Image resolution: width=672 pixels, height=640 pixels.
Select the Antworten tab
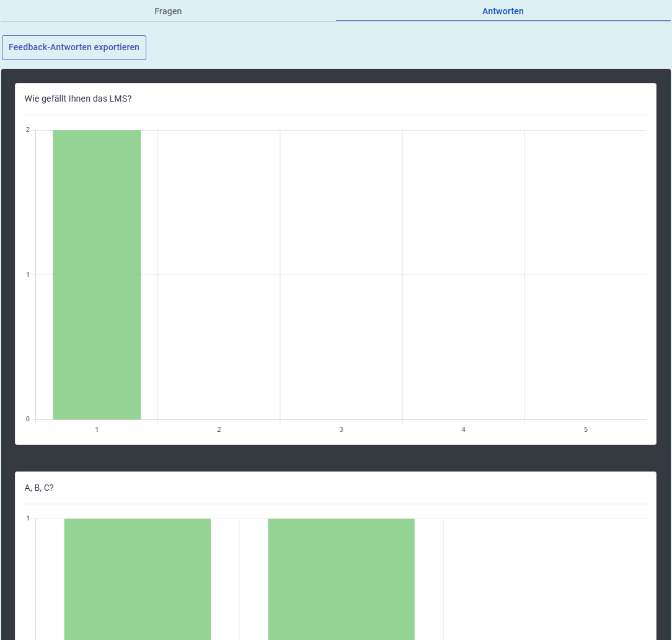click(503, 11)
